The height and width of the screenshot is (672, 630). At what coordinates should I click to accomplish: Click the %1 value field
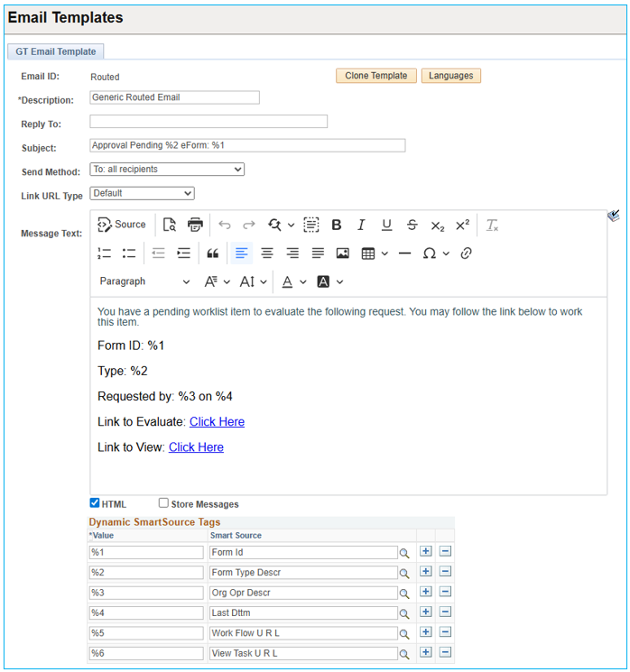pyautogui.click(x=146, y=552)
